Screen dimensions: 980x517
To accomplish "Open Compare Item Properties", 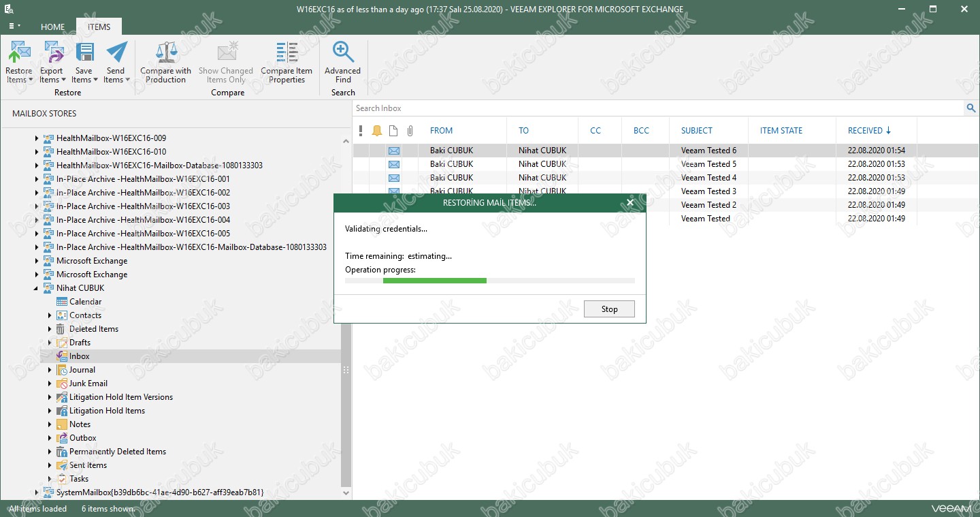I will pos(287,63).
